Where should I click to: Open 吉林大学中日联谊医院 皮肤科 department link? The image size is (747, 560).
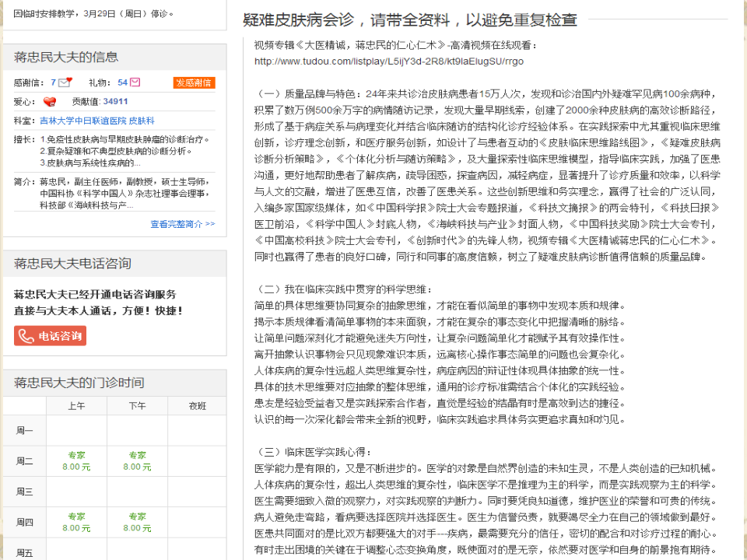(x=97, y=121)
